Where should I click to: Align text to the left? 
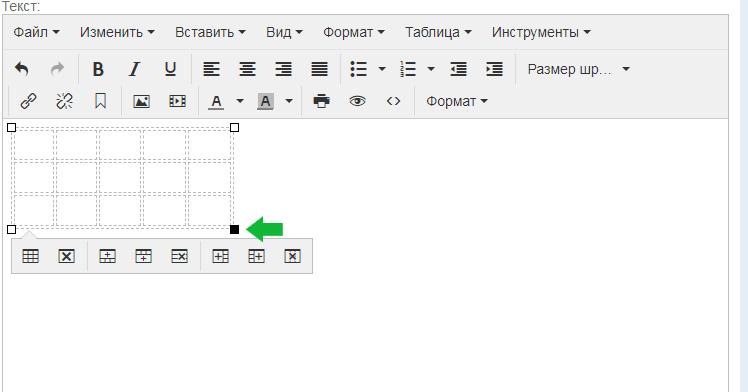(x=211, y=69)
